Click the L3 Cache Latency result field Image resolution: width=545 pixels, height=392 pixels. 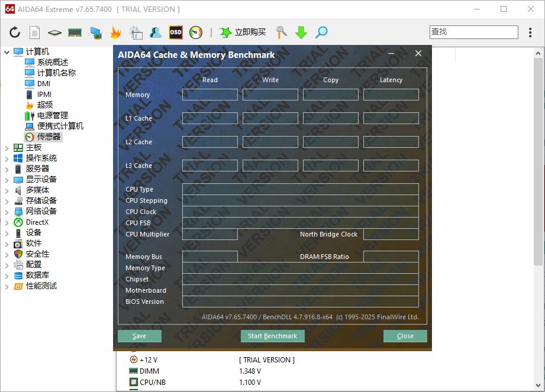(x=391, y=166)
